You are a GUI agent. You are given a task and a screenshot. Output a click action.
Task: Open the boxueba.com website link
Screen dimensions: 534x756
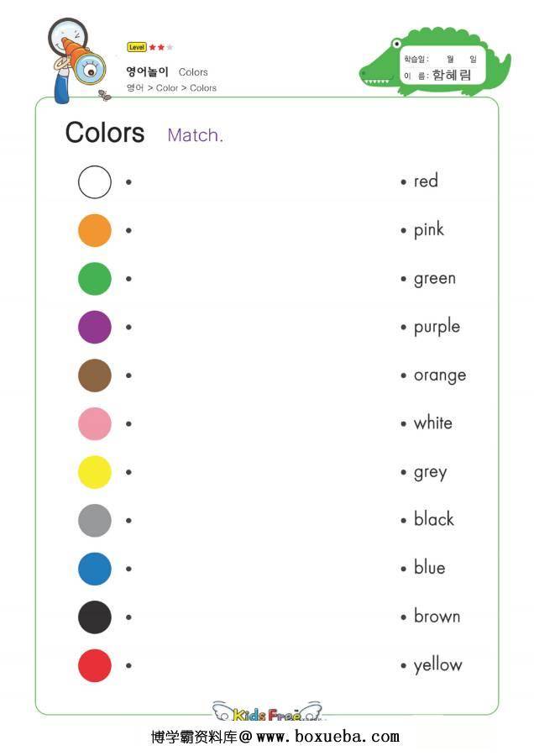coord(327,736)
